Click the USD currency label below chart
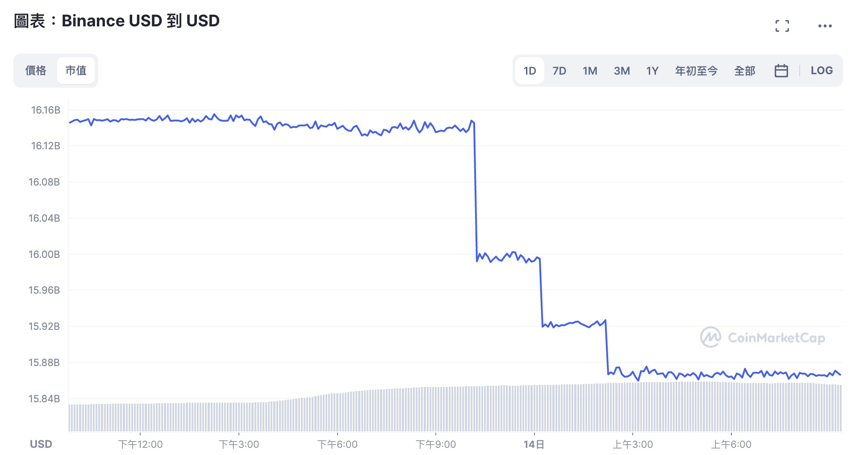This screenshot has width=868, height=455. point(41,444)
